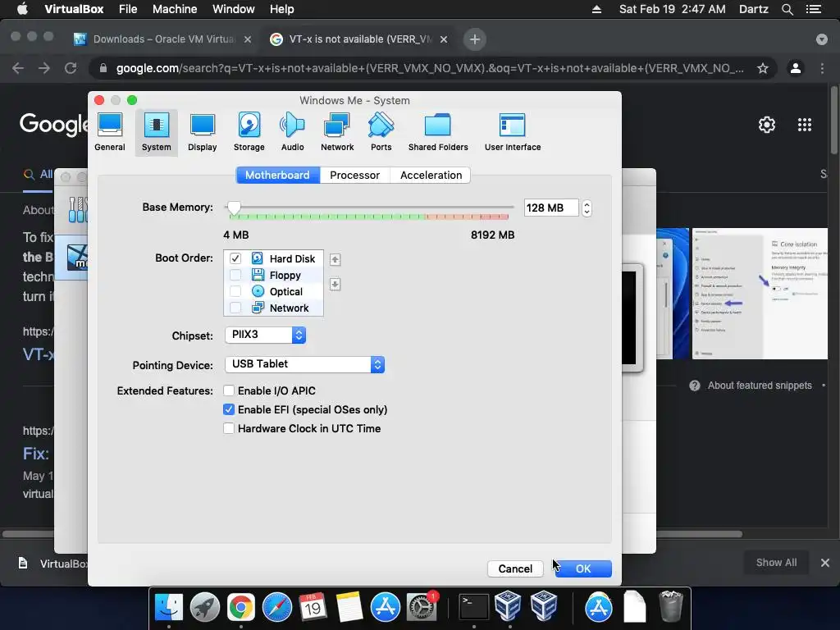
Task: Enable Hardware Clock in UTC Time
Action: pyautogui.click(x=229, y=428)
